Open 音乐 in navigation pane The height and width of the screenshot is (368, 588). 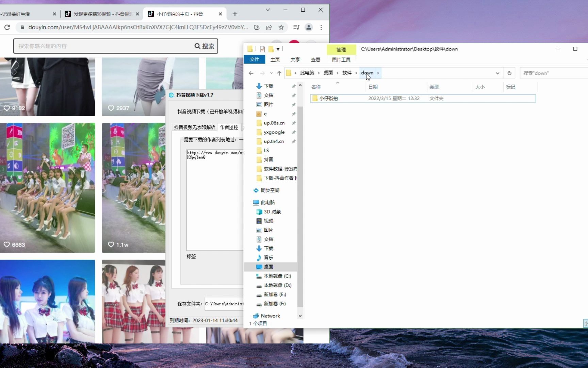point(268,258)
